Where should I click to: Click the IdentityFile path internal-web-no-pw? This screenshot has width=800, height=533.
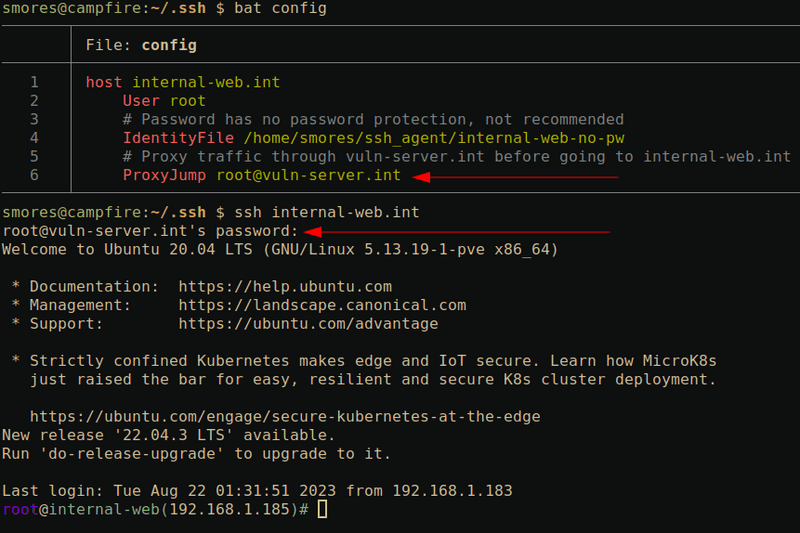(x=431, y=137)
